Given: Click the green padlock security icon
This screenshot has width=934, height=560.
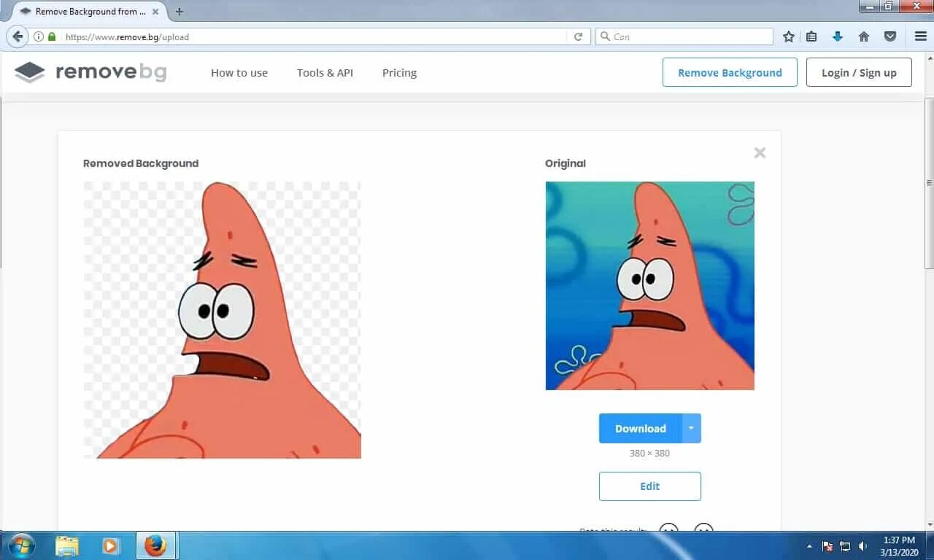Looking at the screenshot, I should tap(52, 36).
